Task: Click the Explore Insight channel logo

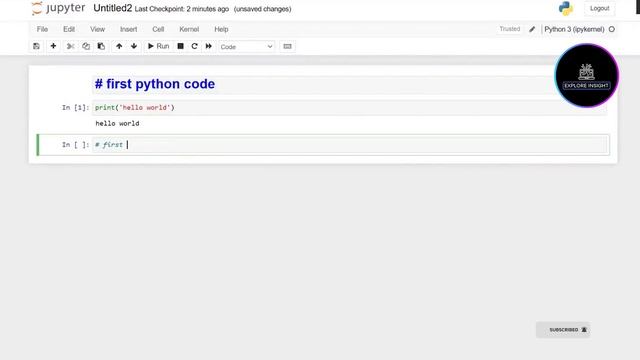Action: tap(587, 76)
